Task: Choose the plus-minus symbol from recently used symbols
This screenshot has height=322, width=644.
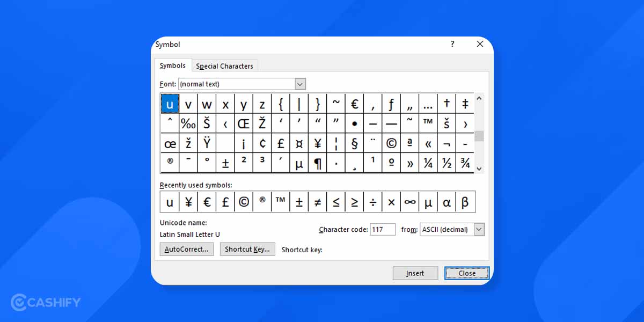Action: point(299,202)
